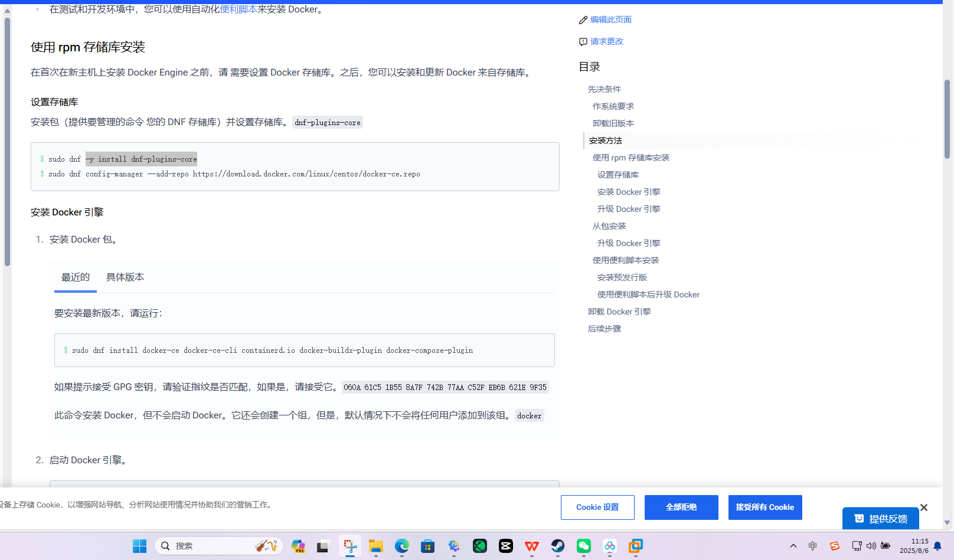Open Microsoft Edge from taskbar
The image size is (954, 560).
pyautogui.click(x=402, y=546)
